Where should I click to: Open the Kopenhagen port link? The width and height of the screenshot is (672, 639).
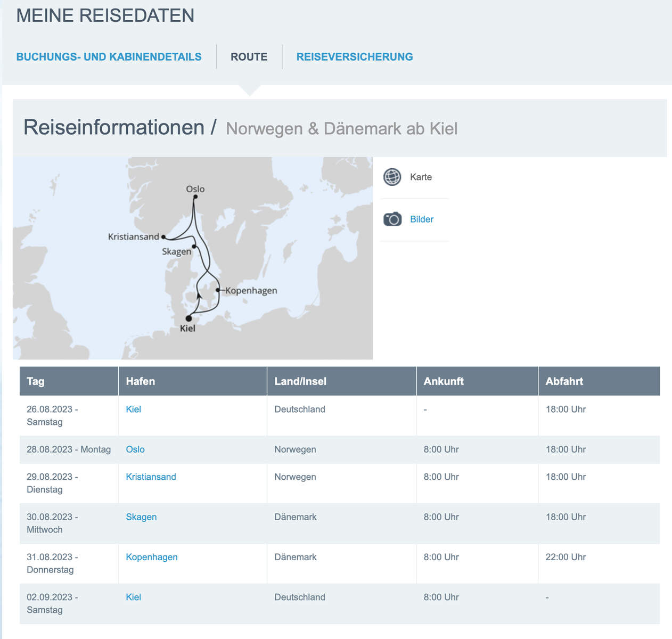coord(152,557)
